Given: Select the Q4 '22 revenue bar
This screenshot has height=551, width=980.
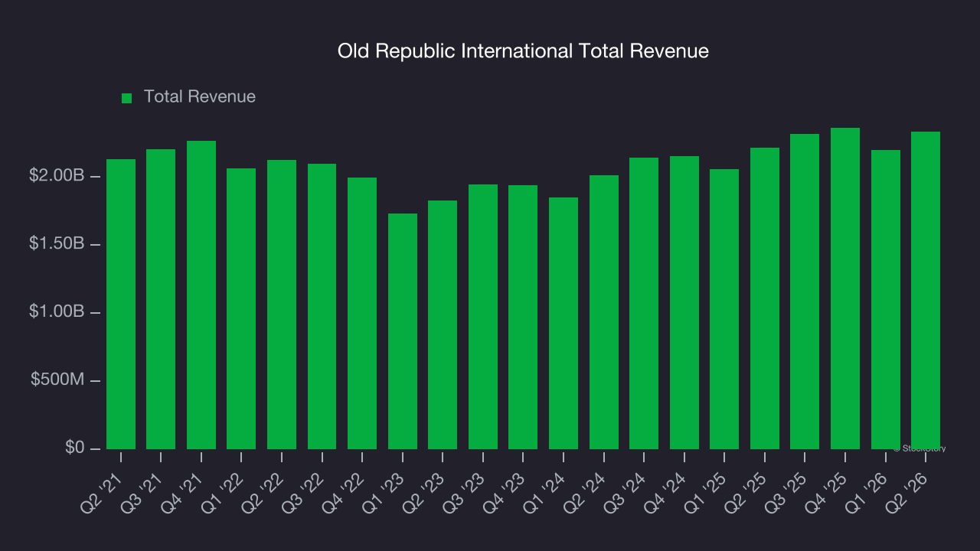Looking at the screenshot, I should click(x=362, y=313).
